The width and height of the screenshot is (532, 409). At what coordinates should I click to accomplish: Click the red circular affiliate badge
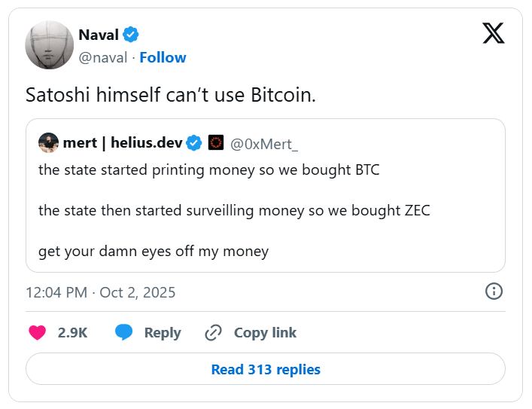click(216, 142)
